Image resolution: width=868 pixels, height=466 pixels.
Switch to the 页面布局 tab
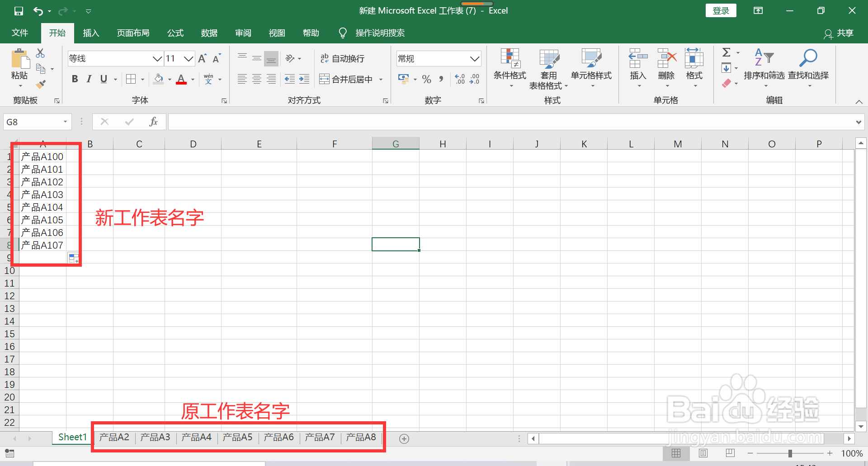[x=133, y=33]
